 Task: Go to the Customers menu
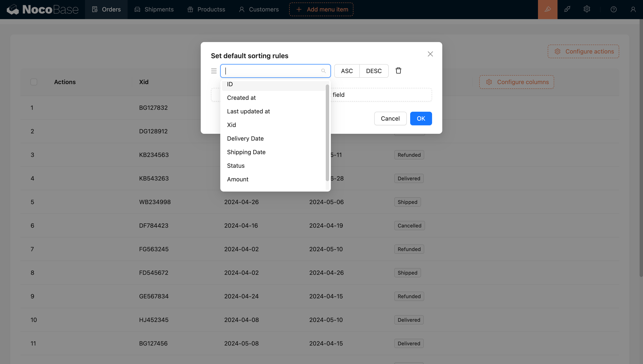[x=259, y=9]
